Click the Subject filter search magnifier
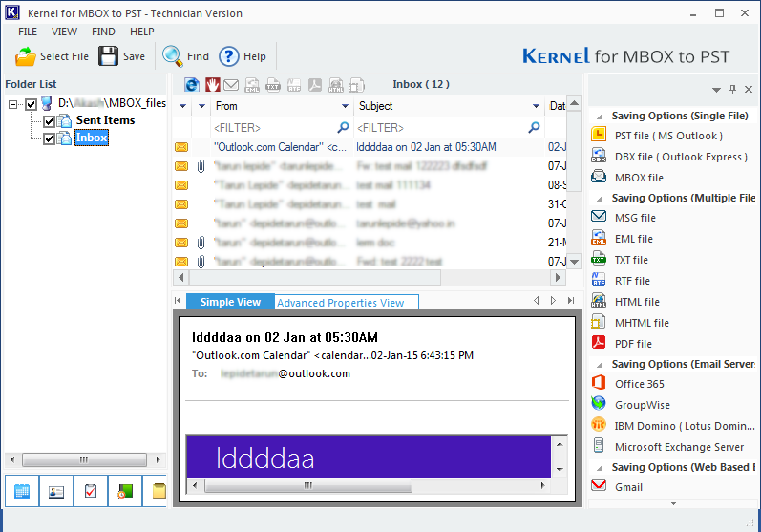This screenshot has width=761, height=532. pos(534,128)
